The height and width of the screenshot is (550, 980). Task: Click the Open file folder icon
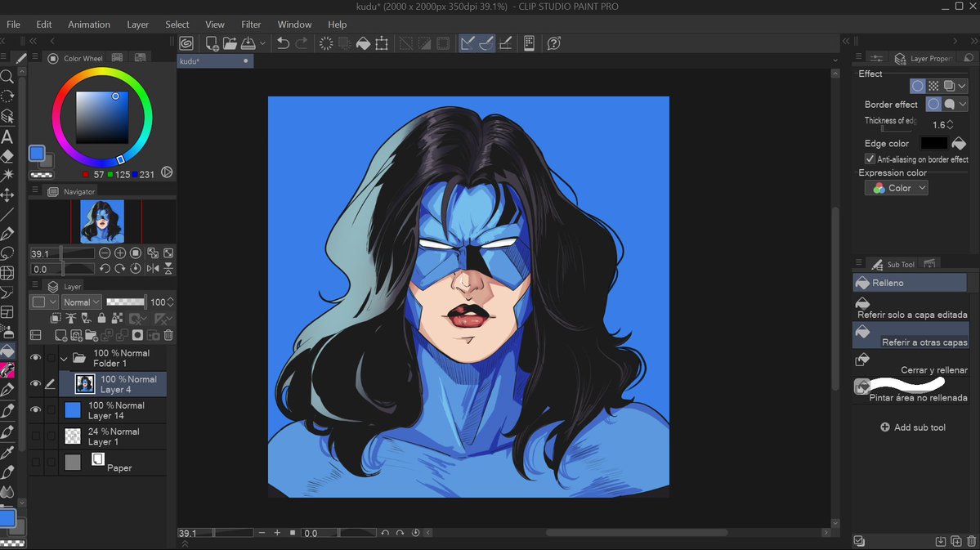pyautogui.click(x=230, y=43)
